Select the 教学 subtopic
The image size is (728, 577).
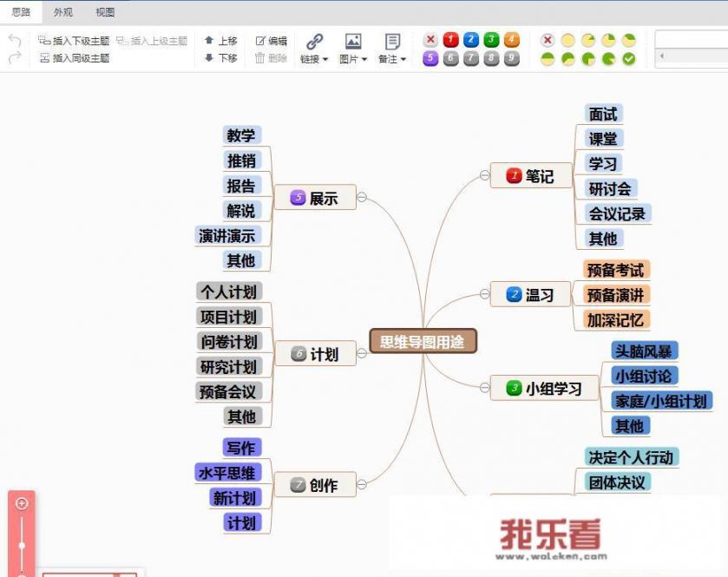coord(241,135)
